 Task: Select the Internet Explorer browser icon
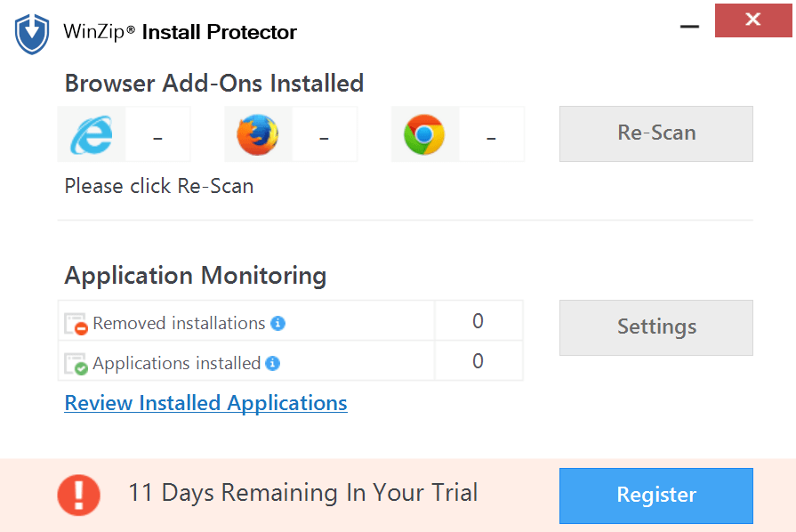[x=92, y=135]
